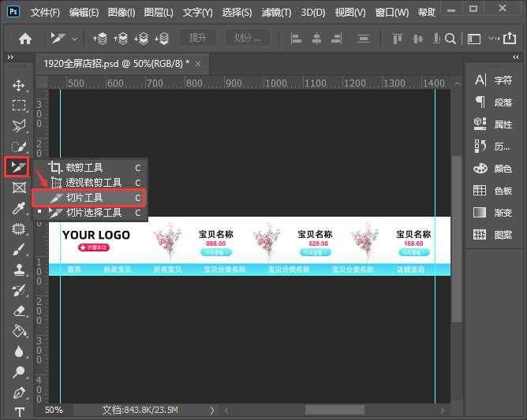This screenshot has width=527, height=420.
Task: Open the 滤镜(T) menu
Action: (275, 13)
